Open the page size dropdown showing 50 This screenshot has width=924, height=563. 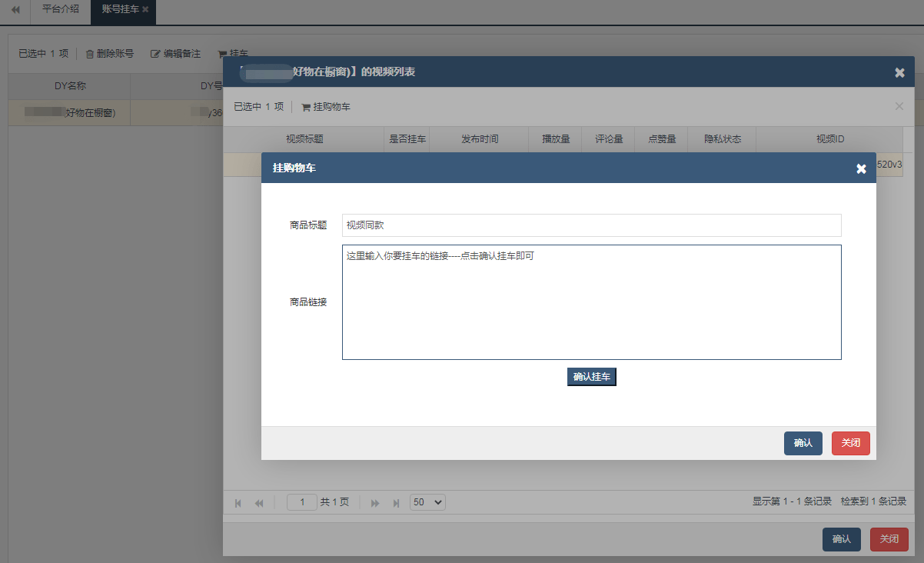coord(427,502)
